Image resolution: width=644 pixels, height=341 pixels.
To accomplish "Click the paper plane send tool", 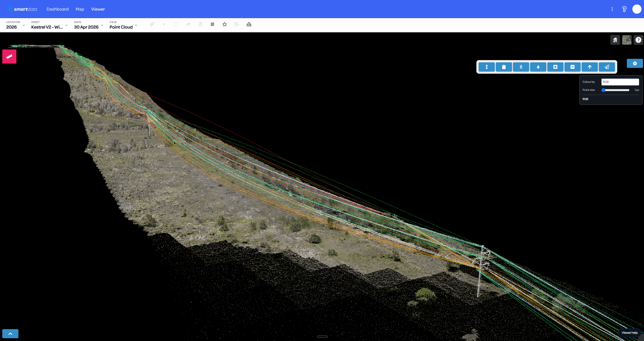I will point(607,67).
